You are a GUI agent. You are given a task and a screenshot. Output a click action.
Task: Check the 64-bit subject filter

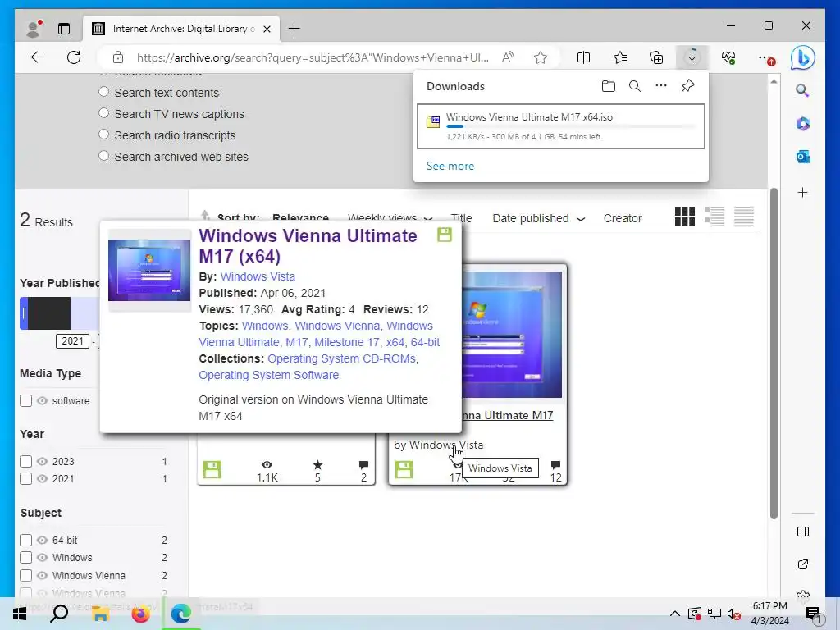point(25,540)
